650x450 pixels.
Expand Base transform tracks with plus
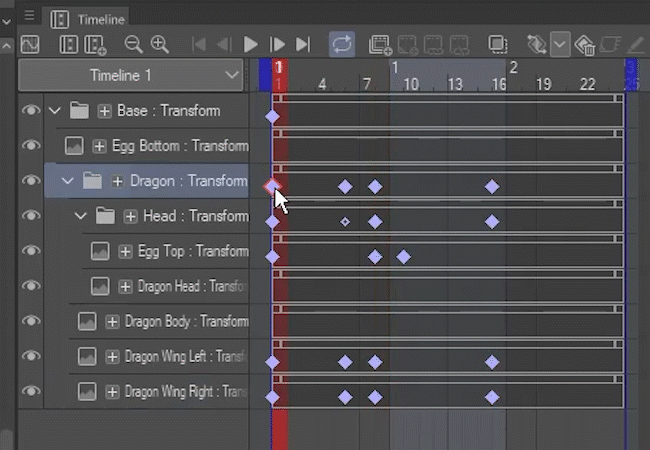point(104,111)
